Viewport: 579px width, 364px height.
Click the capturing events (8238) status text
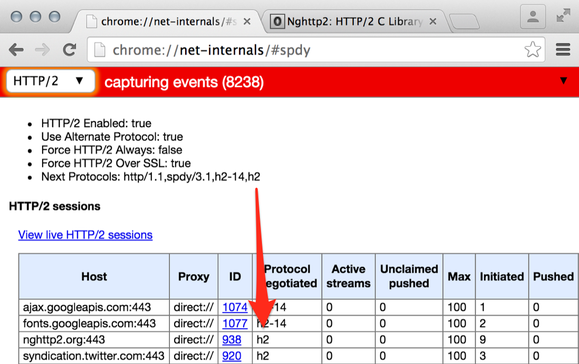tap(184, 82)
